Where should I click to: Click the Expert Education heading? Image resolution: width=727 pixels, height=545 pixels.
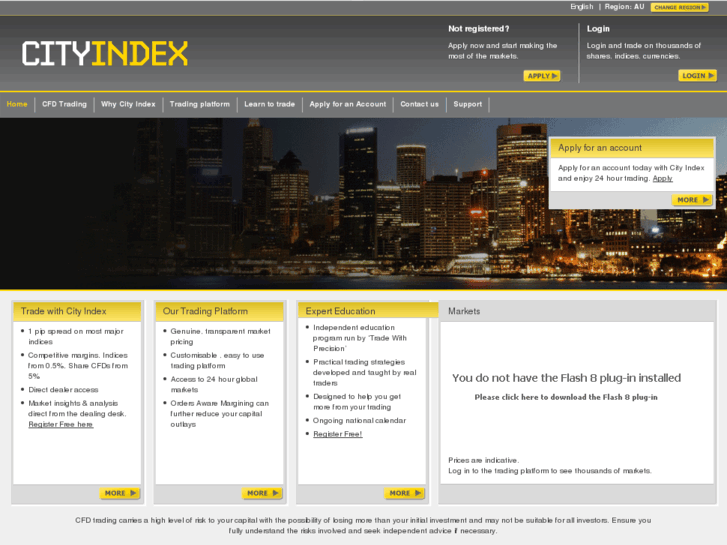(x=340, y=311)
